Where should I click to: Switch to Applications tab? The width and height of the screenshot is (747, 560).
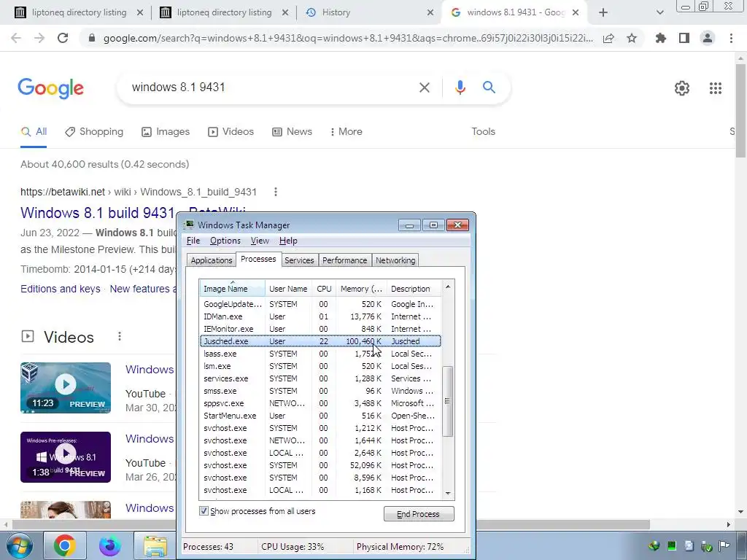tap(211, 260)
